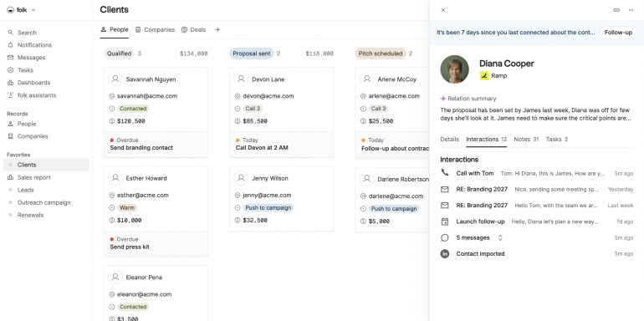This screenshot has height=321, width=644.
Task: Switch to the Interactions tab
Action: 486,139
